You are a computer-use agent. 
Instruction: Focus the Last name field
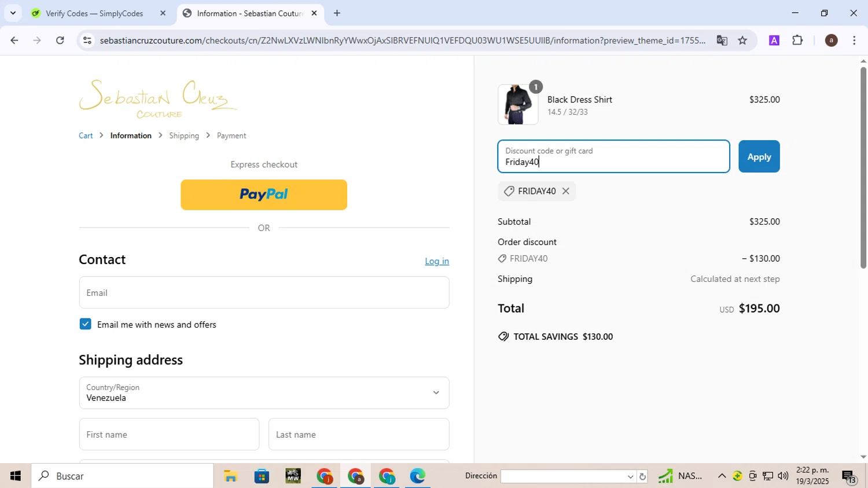[x=359, y=434]
